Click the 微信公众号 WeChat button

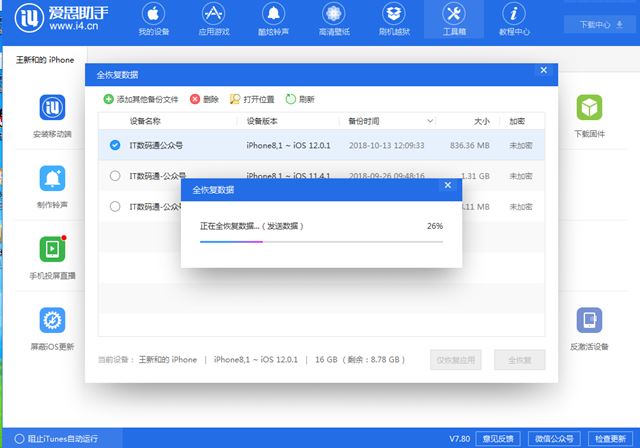coord(554,439)
